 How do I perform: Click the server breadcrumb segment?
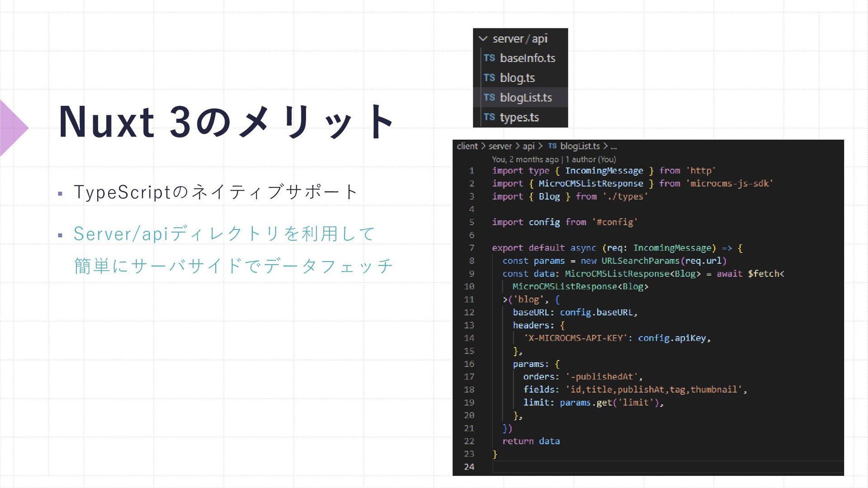pos(500,146)
